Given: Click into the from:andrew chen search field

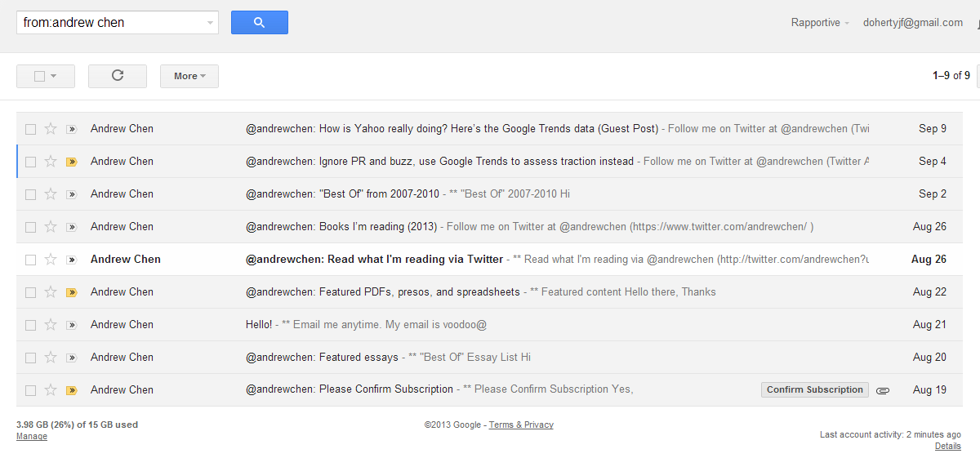Looking at the screenshot, I should (x=112, y=23).
